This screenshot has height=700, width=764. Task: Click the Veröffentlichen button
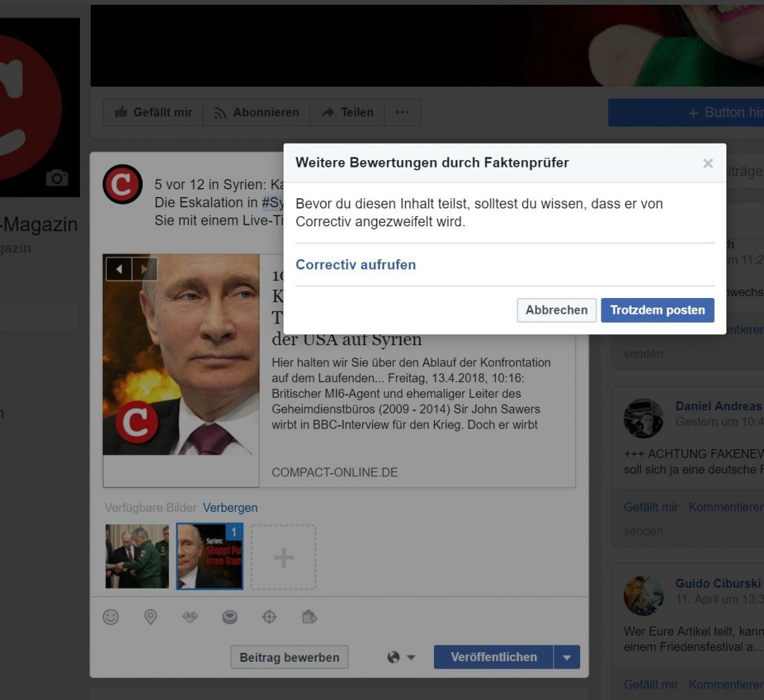point(493,657)
